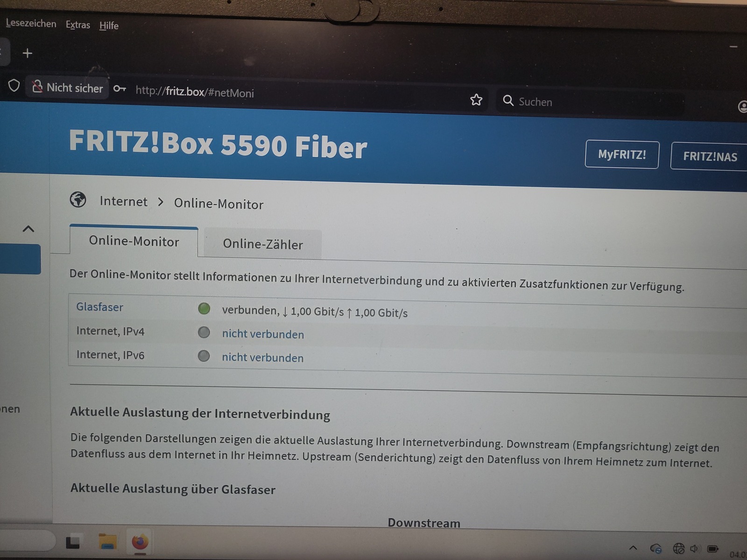
Task: Click the gray status dot for IPv4
Action: click(204, 332)
